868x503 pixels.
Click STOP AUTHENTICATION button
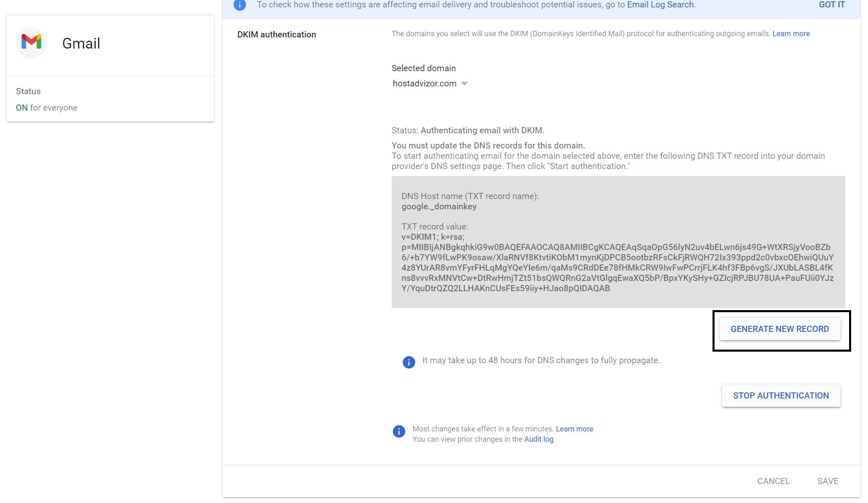(x=780, y=396)
